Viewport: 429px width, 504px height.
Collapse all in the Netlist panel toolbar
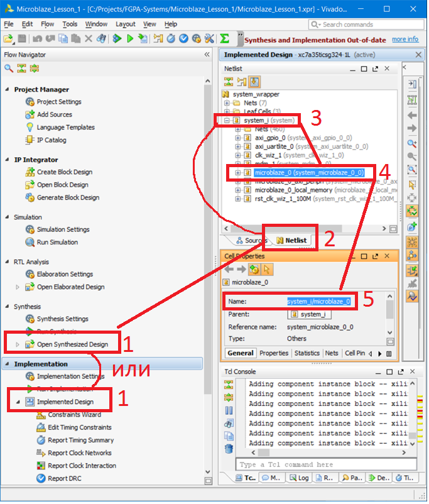229,82
